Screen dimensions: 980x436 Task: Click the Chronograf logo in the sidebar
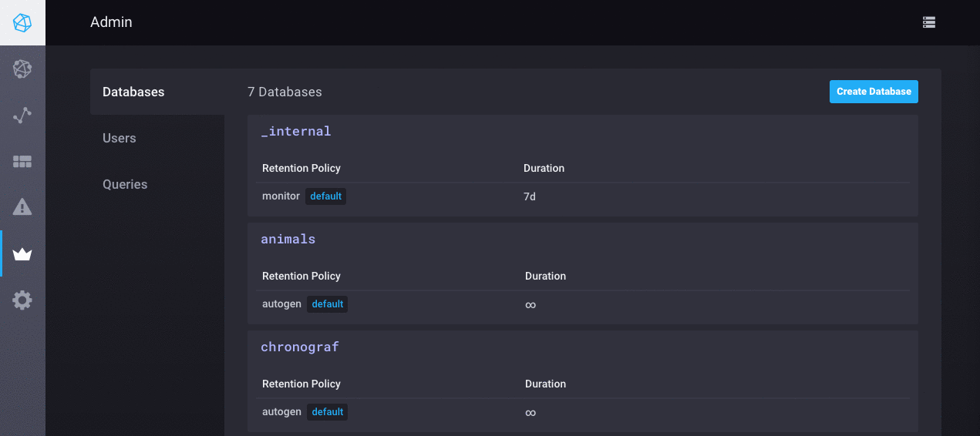pos(22,22)
